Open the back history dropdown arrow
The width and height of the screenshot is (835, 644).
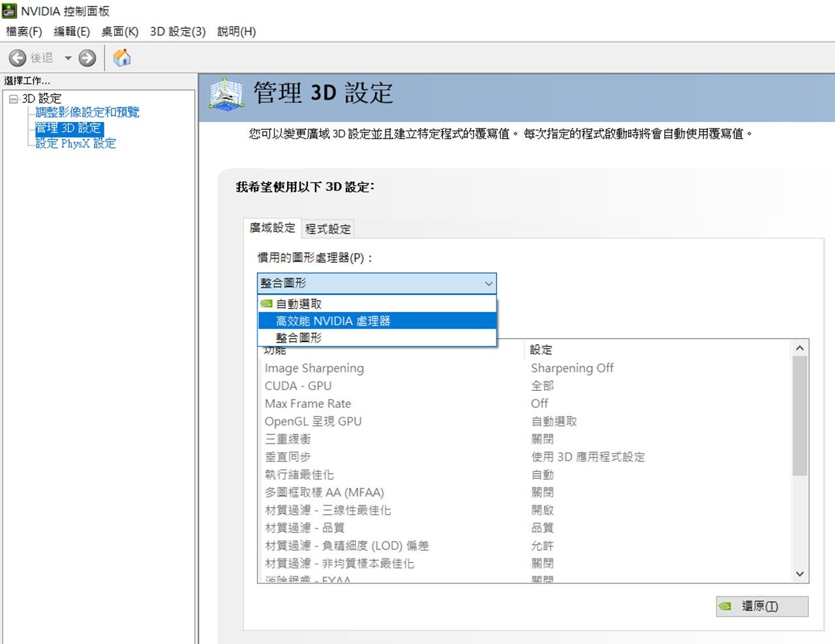point(68,58)
